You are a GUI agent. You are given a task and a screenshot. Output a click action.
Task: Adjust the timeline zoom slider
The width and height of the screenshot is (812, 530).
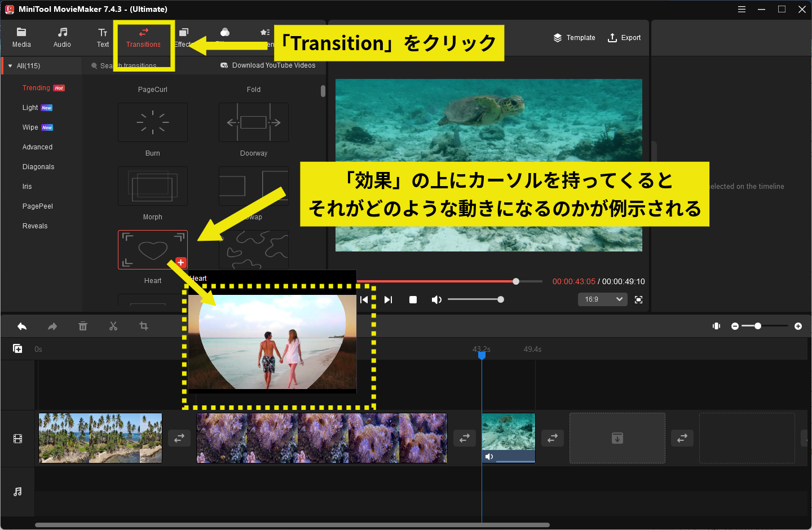[x=765, y=326]
